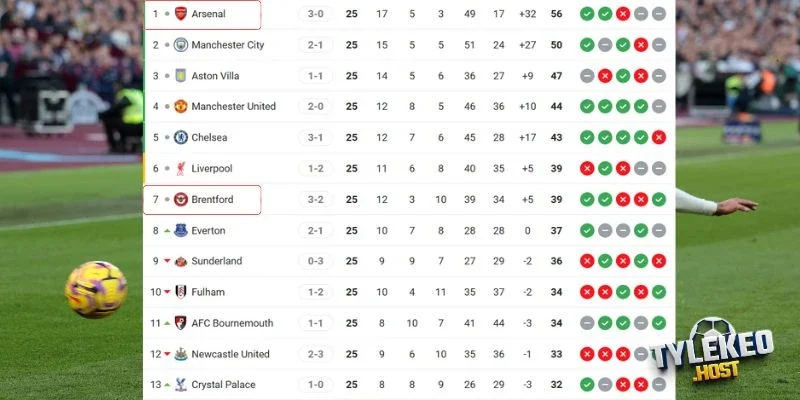Open Arsenal's 3-0 match score
Screen dimensions: 800x400
pyautogui.click(x=314, y=14)
